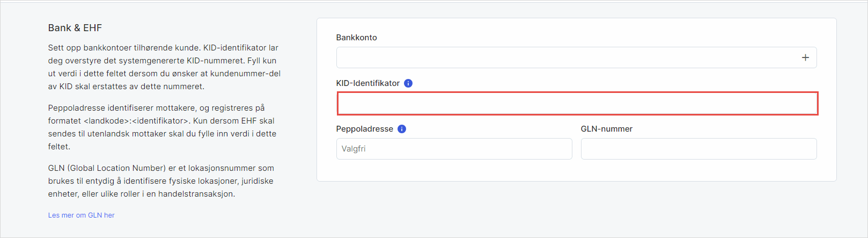
Task: Click the paragraph starting 'GLN (Global Location Number)'
Action: 160,181
